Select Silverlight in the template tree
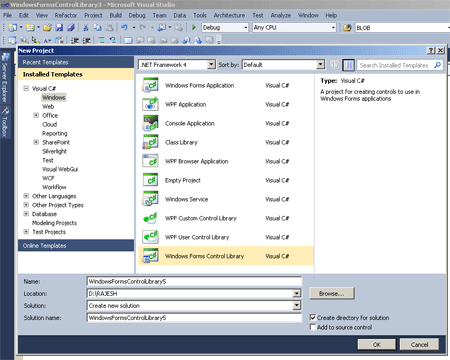Viewport: 450px width, 360px height. [x=54, y=151]
